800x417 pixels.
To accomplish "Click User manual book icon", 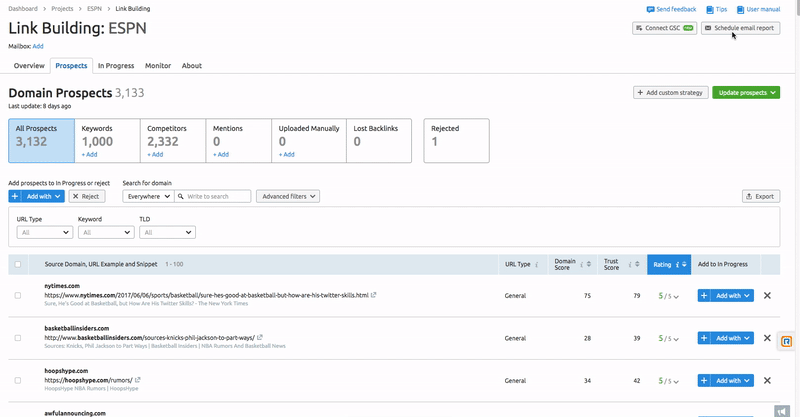I will coord(740,9).
